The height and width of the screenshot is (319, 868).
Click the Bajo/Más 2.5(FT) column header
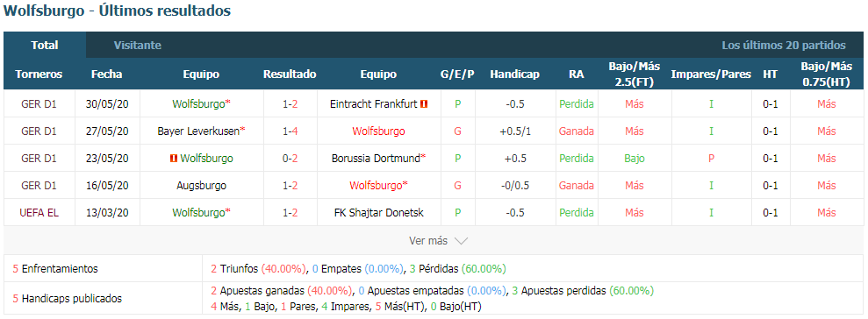pyautogui.click(x=634, y=74)
